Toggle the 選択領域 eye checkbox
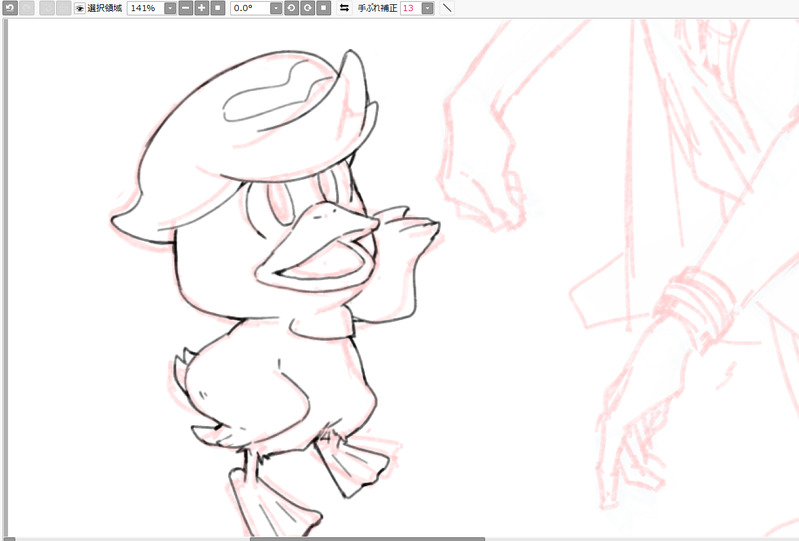 (x=79, y=8)
